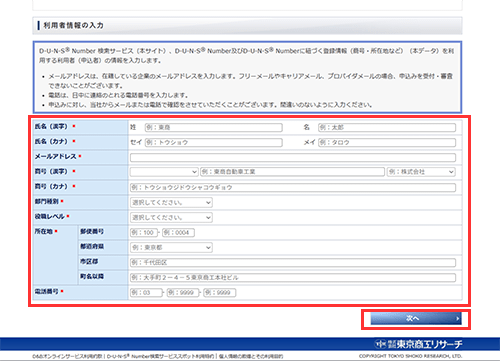Click the 次へ button
500x361 pixels.
click(x=416, y=319)
